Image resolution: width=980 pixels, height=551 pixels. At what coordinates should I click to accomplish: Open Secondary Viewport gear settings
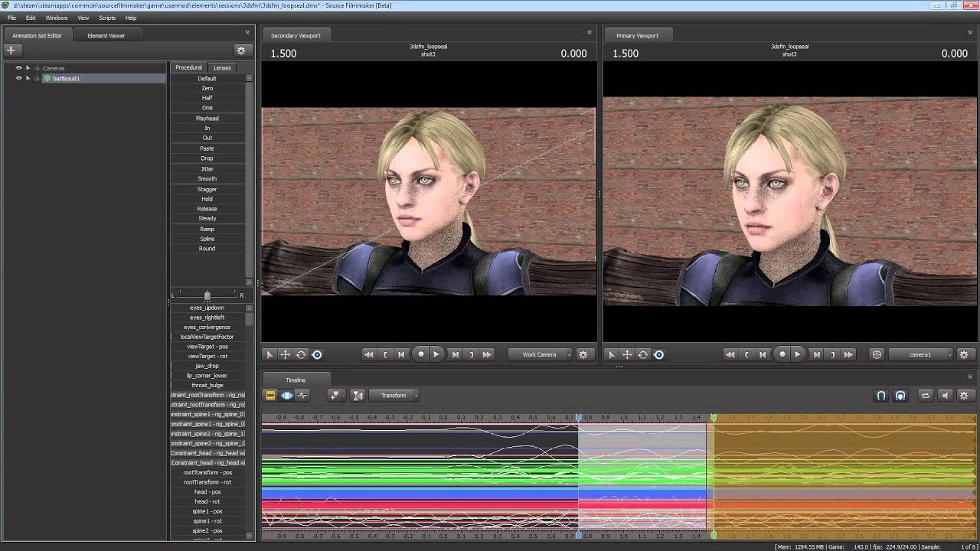point(583,354)
